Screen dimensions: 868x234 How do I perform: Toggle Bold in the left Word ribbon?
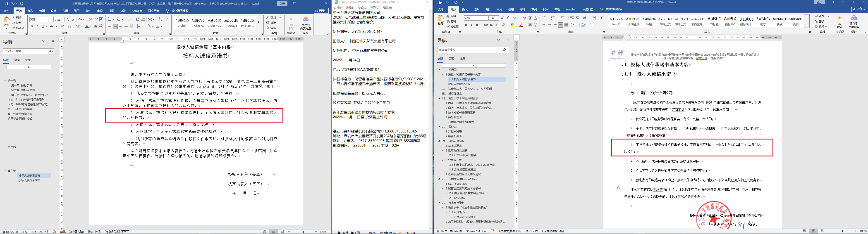(32, 26)
